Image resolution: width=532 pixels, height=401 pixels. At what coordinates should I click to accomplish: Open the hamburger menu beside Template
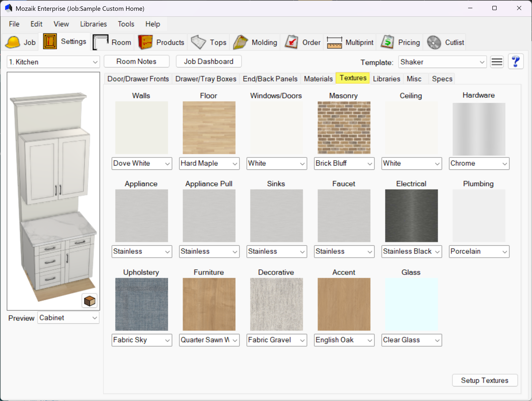pyautogui.click(x=497, y=62)
